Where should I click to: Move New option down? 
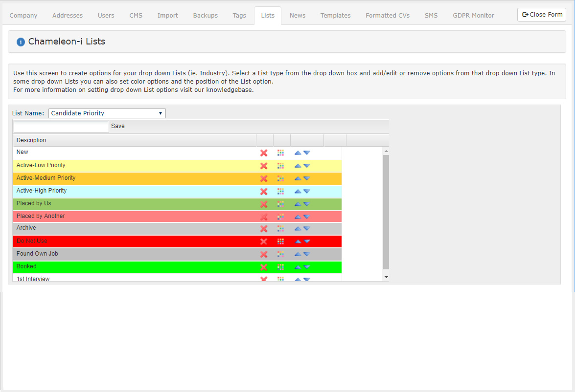coord(307,153)
